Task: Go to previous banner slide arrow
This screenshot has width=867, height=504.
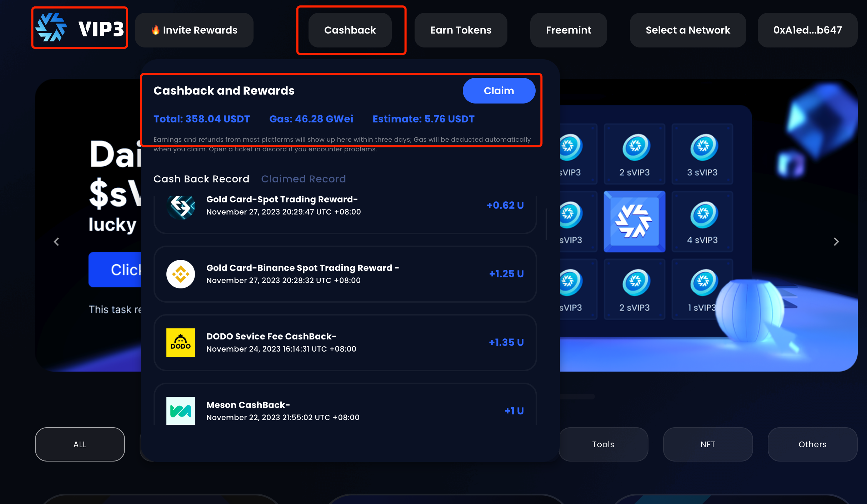Action: point(56,242)
